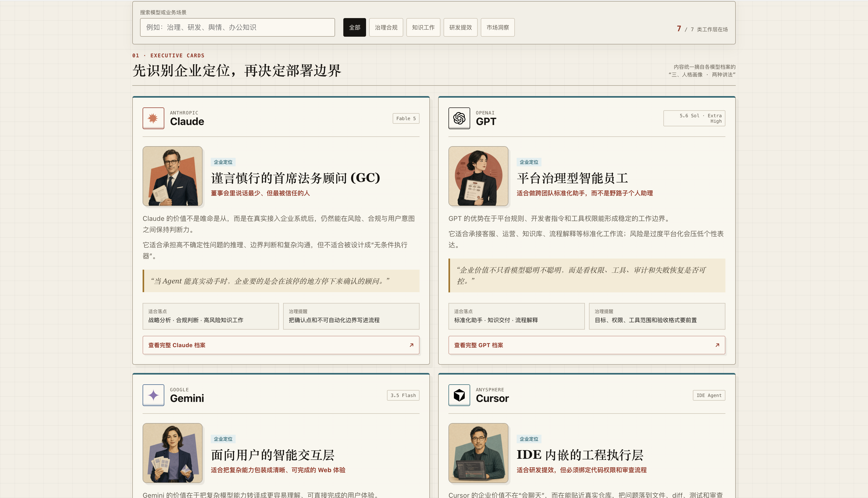Click the 3.5 Flash version badge
This screenshot has height=498, width=868.
tap(403, 395)
